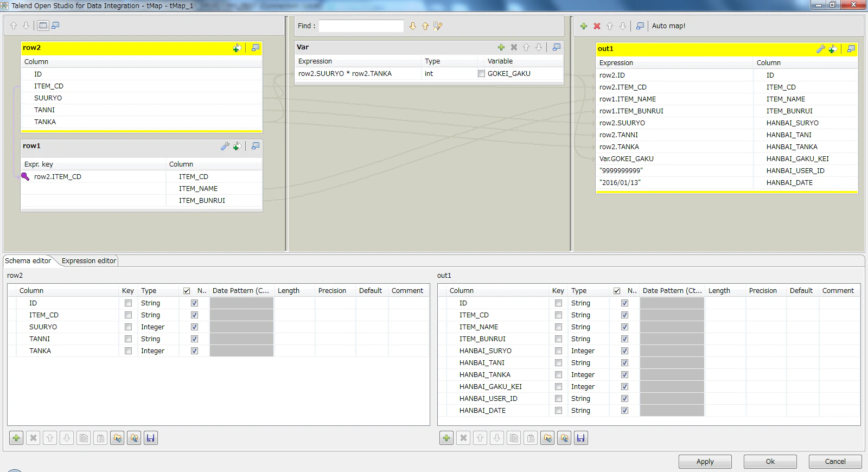The image size is (868, 472).
Task: Toggle Key checkbox for out1 ITEM_NAME
Action: [558, 327]
